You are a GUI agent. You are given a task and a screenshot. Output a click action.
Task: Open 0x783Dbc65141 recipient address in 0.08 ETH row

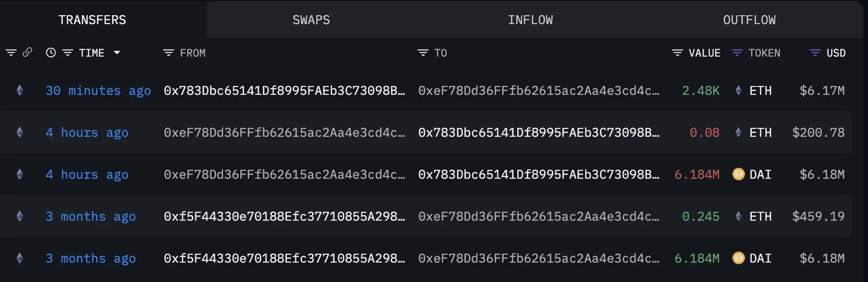click(539, 133)
